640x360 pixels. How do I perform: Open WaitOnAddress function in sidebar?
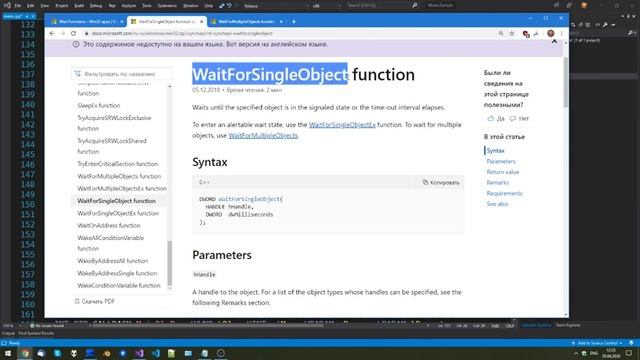(109, 225)
